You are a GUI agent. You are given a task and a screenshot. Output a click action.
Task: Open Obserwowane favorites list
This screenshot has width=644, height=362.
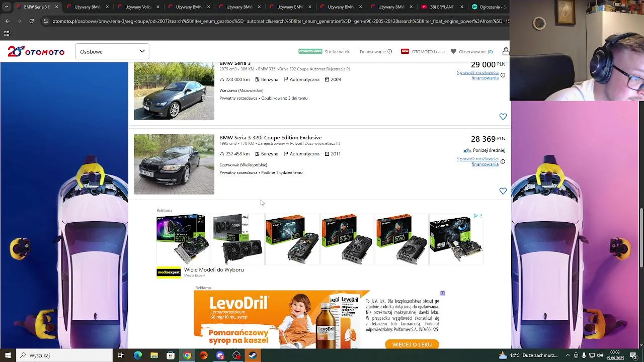point(472,52)
